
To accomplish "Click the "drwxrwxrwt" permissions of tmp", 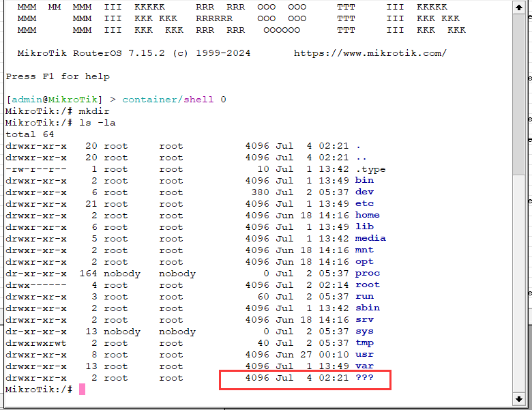I will (x=36, y=343).
